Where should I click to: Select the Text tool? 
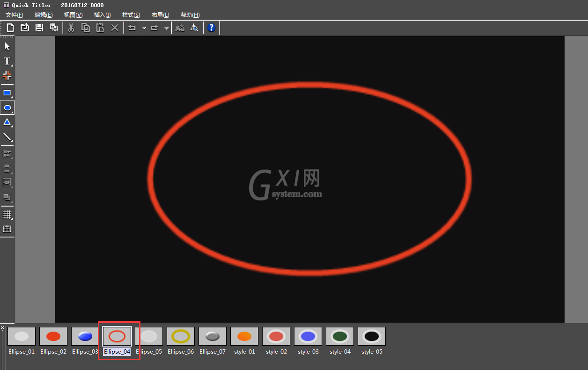click(x=7, y=61)
